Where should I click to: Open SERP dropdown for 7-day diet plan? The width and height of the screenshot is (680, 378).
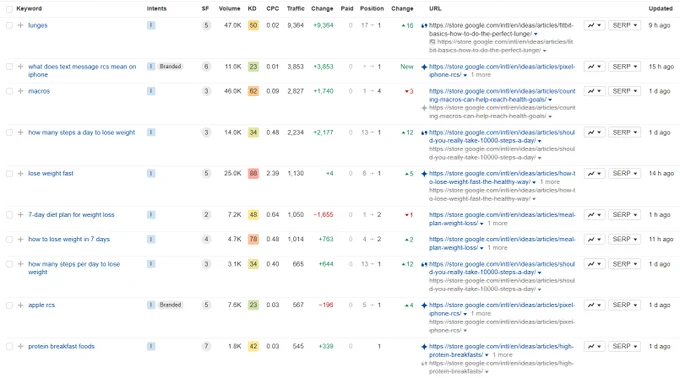pyautogui.click(x=624, y=215)
